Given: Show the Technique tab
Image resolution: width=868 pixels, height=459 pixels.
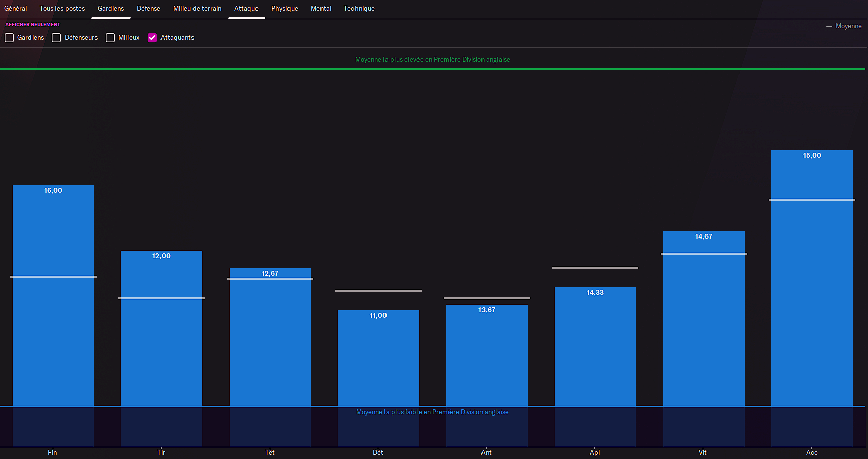Looking at the screenshot, I should (359, 9).
